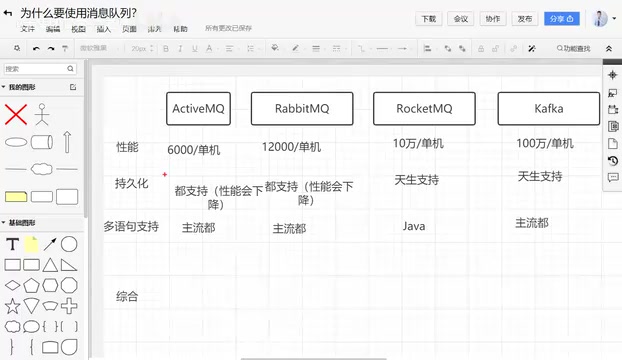Select the red X shape
The width and height of the screenshot is (622, 360).
coord(16,115)
